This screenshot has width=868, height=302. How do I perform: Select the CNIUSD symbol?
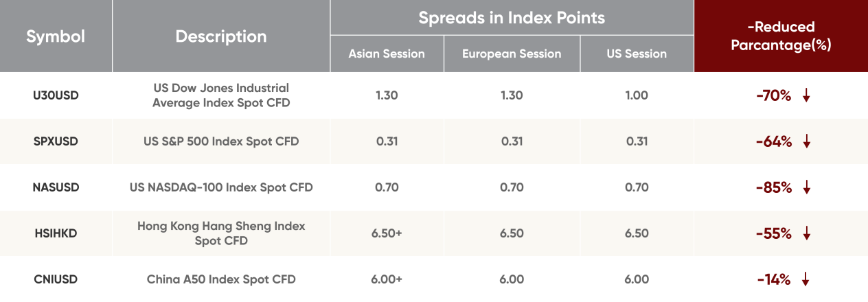pyautogui.click(x=56, y=279)
